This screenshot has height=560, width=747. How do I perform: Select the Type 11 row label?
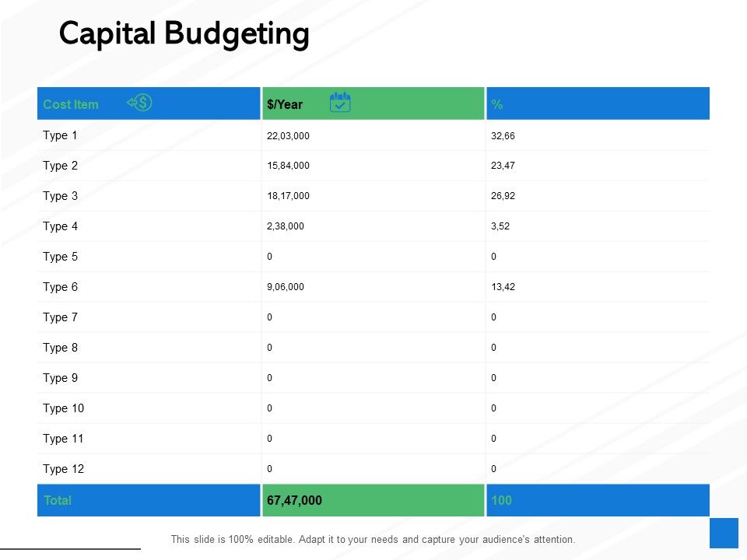point(63,439)
